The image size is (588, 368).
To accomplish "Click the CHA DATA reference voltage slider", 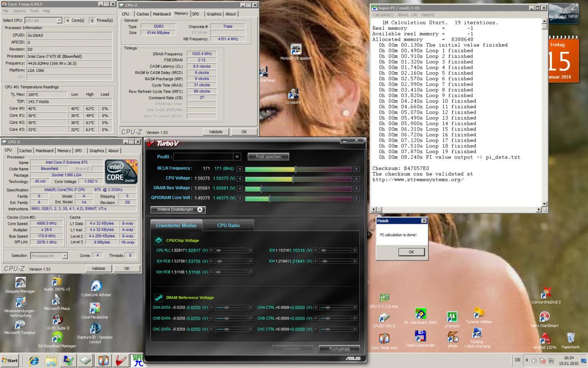I will (x=231, y=308).
